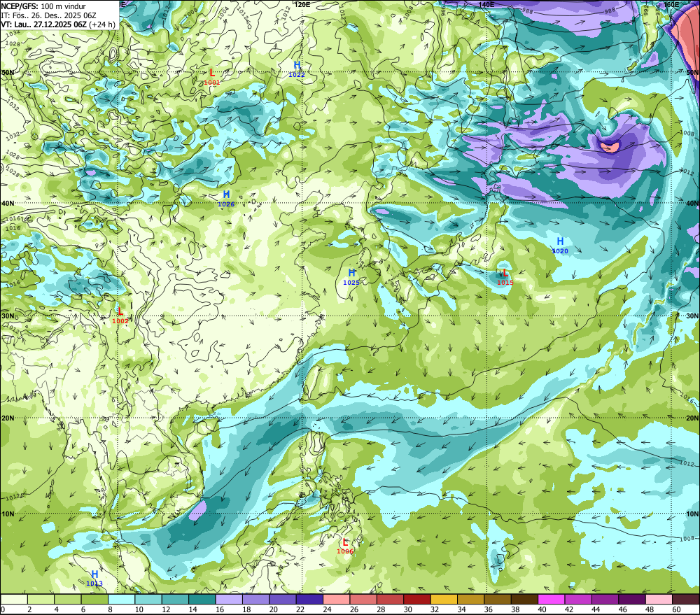The image size is (700, 615).
Task: Click the '160E' longitude label
Action: point(671,4)
